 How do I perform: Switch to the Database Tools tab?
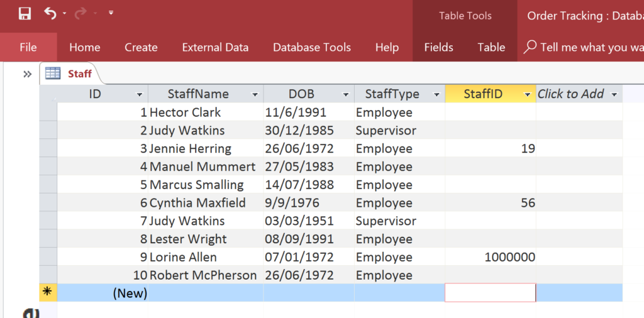click(312, 47)
